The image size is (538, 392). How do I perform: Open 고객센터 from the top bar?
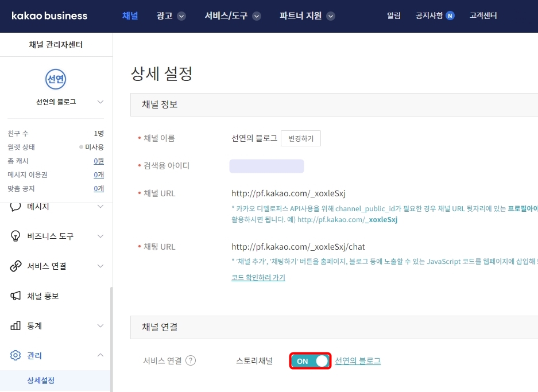pos(483,17)
